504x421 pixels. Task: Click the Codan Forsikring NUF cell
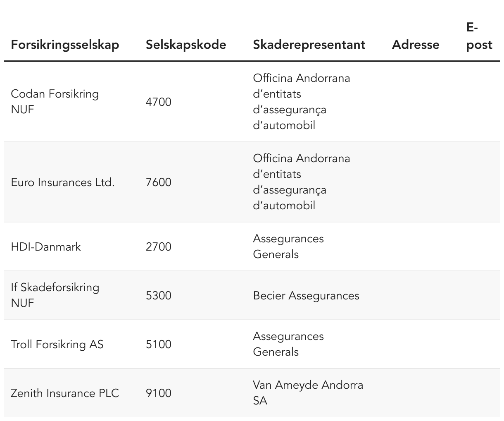click(x=55, y=102)
